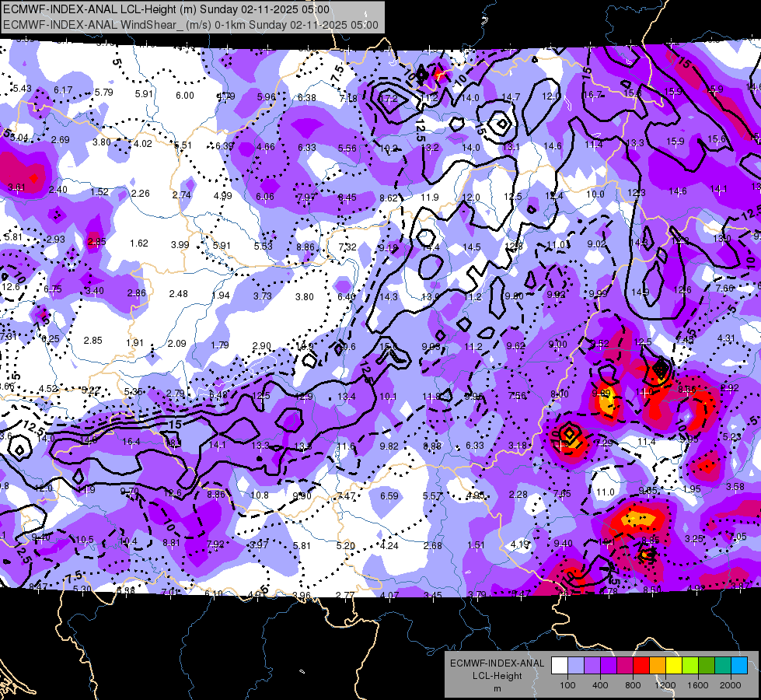Click the grid value 11.0

click(606, 492)
